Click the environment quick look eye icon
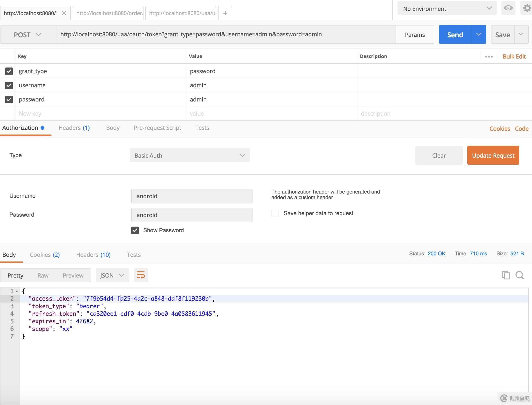 coord(508,8)
